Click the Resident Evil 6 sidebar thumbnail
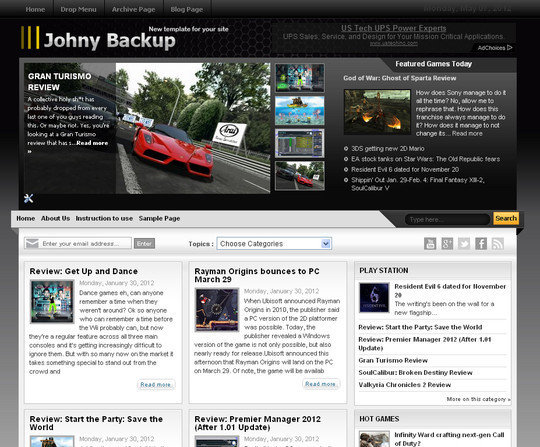The width and height of the screenshot is (540, 447). (x=374, y=298)
